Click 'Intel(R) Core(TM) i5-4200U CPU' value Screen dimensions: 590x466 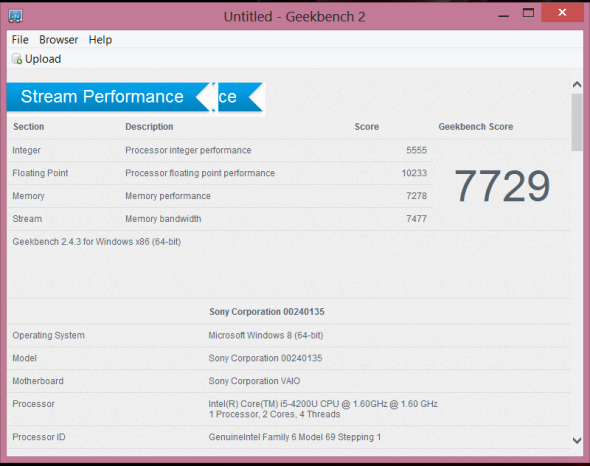coord(323,404)
